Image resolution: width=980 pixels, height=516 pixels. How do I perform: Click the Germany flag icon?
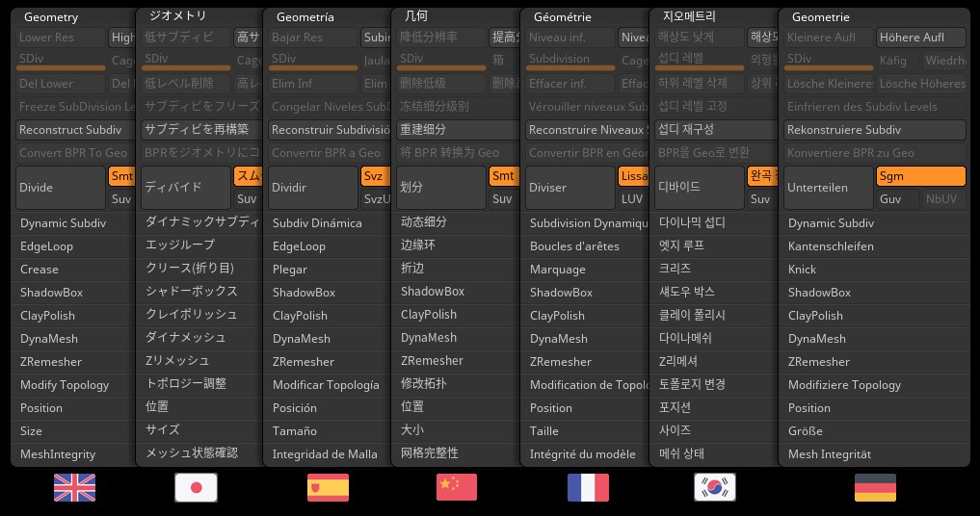tap(875, 487)
